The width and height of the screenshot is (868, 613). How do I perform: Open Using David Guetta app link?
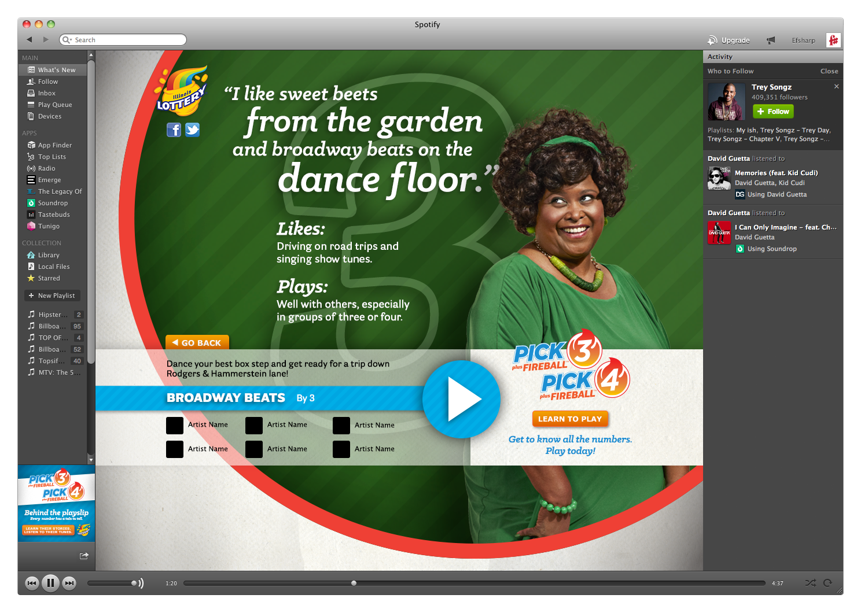[777, 194]
